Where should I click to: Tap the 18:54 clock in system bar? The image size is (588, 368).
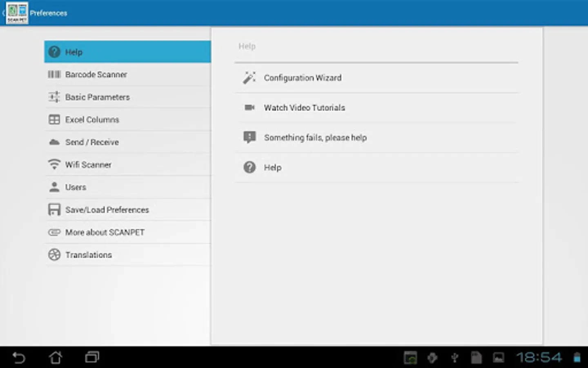pyautogui.click(x=539, y=358)
